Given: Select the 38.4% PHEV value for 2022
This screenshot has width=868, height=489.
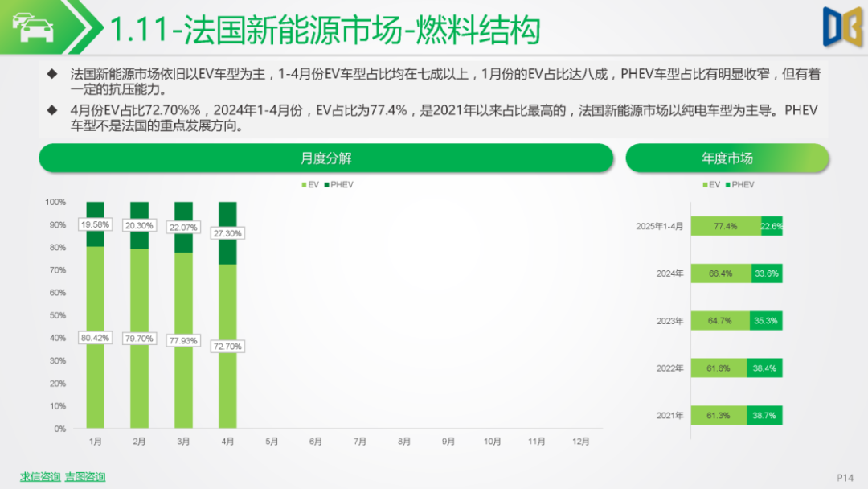Looking at the screenshot, I should [764, 368].
